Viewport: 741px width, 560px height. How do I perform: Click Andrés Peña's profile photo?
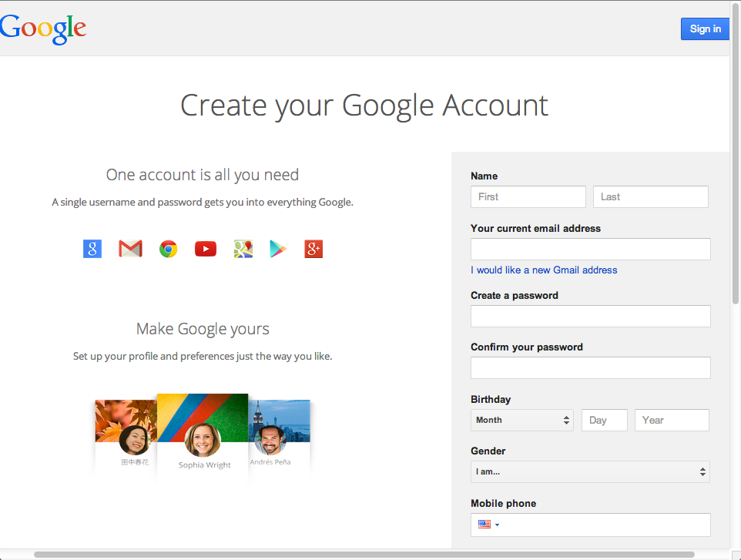(270, 440)
